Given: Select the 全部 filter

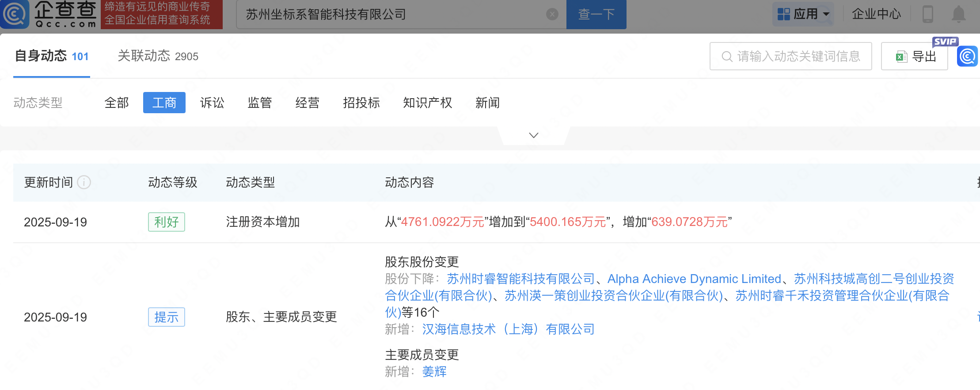Looking at the screenshot, I should (x=117, y=103).
